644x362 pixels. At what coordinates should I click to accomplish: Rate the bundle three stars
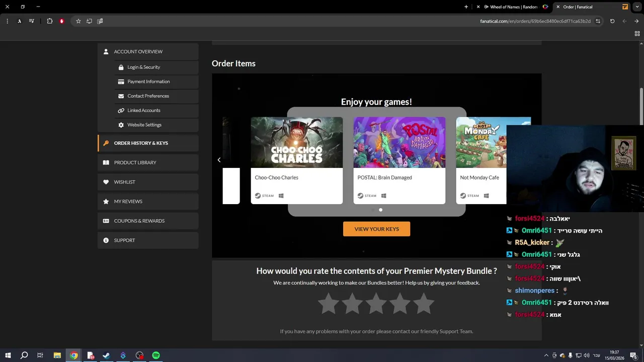(x=376, y=304)
